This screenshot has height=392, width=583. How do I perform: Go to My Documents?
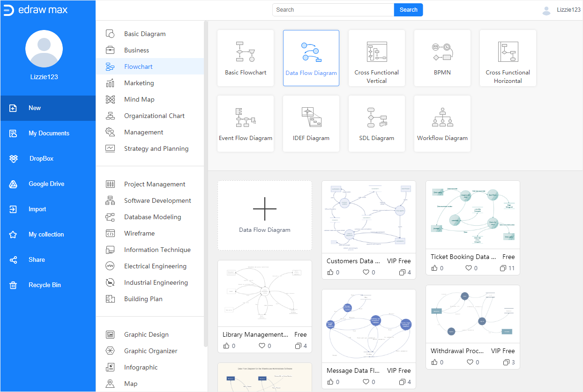[48, 133]
